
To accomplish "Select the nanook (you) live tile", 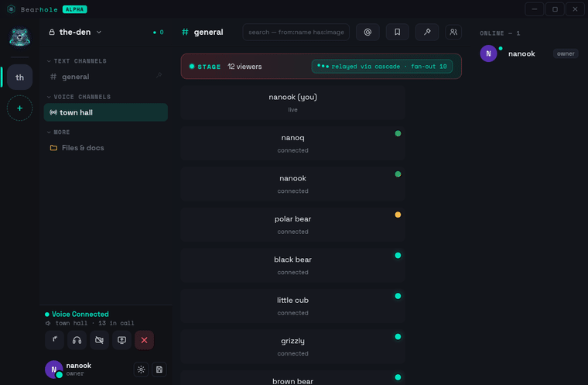I will coord(293,102).
